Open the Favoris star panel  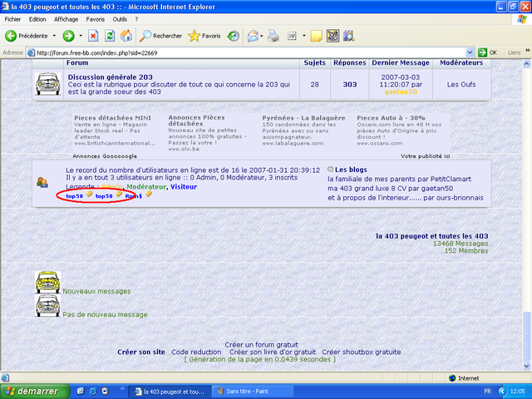coord(204,36)
